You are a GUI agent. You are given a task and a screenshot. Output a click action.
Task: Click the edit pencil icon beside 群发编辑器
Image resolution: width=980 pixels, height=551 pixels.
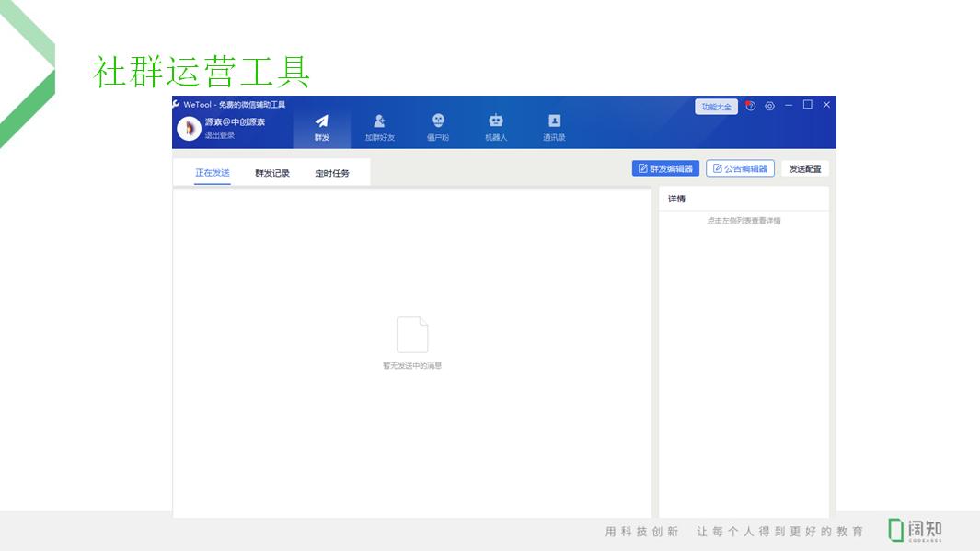pos(644,167)
